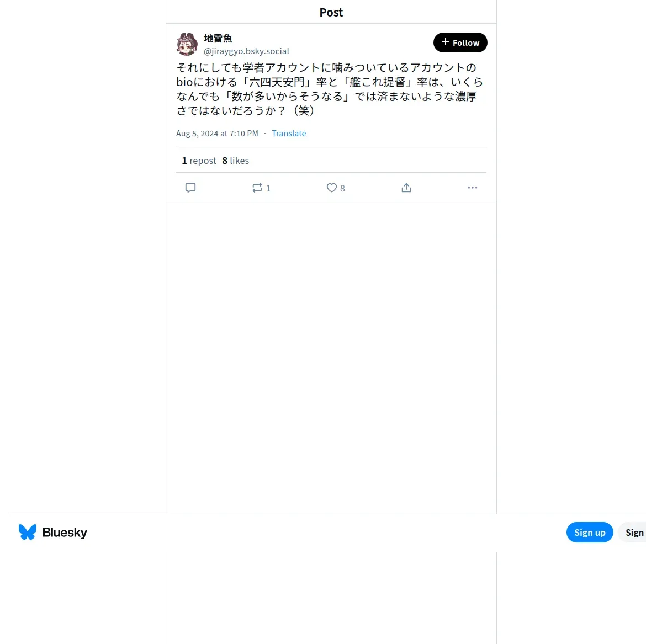Viewport: 646px width, 644px height.
Task: Click the plus sign inside Follow button
Action: coord(446,41)
